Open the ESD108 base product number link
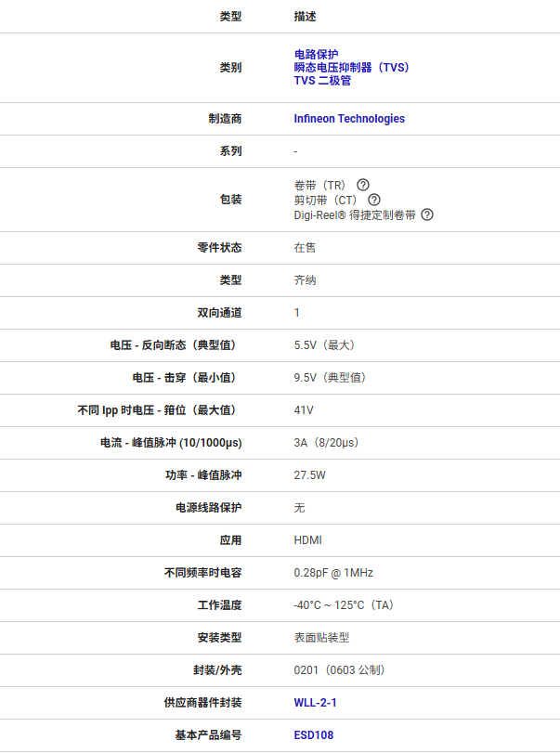 (314, 735)
